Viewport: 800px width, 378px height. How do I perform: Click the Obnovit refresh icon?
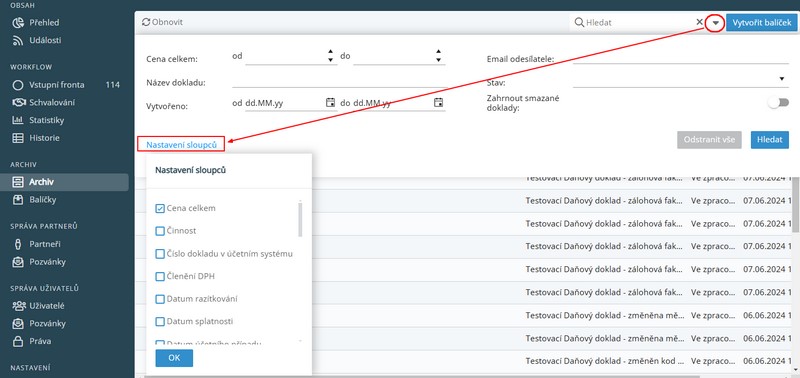pyautogui.click(x=146, y=22)
